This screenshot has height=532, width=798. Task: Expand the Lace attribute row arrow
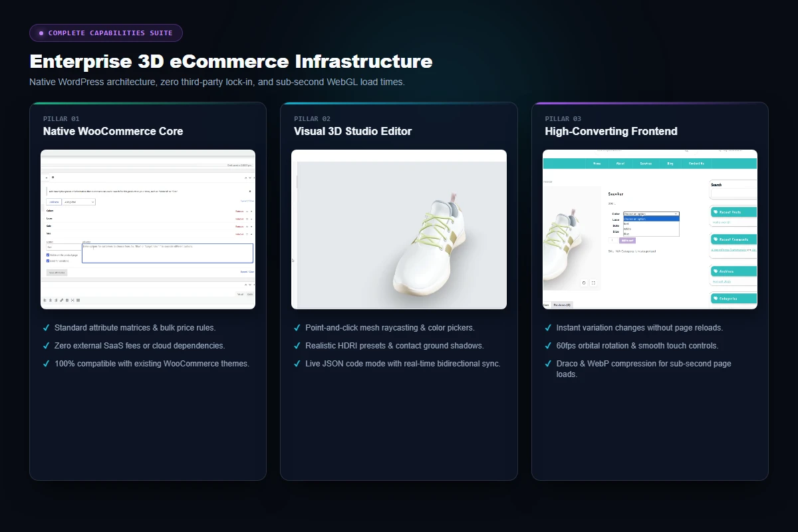[251, 219]
